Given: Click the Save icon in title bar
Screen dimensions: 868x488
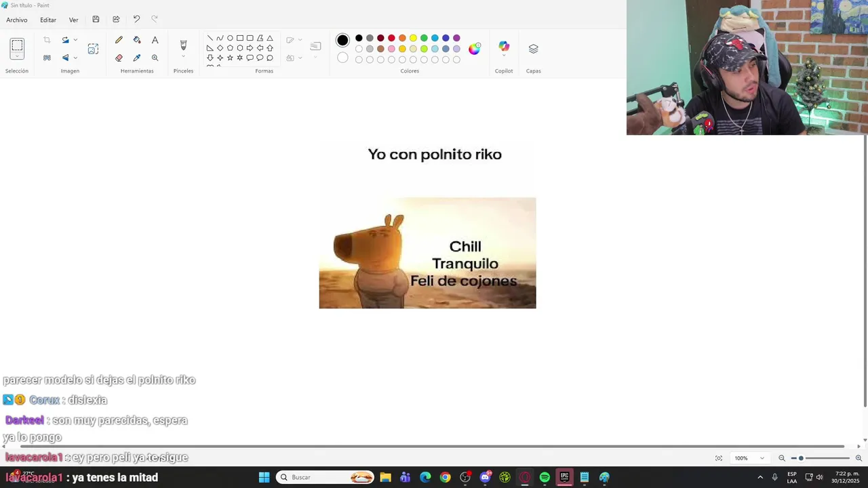Looking at the screenshot, I should click(x=96, y=20).
